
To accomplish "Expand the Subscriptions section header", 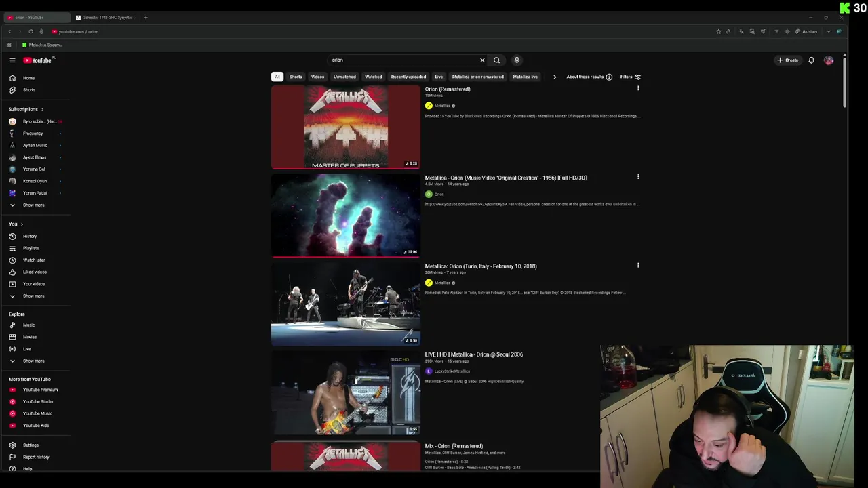I will pyautogui.click(x=26, y=109).
